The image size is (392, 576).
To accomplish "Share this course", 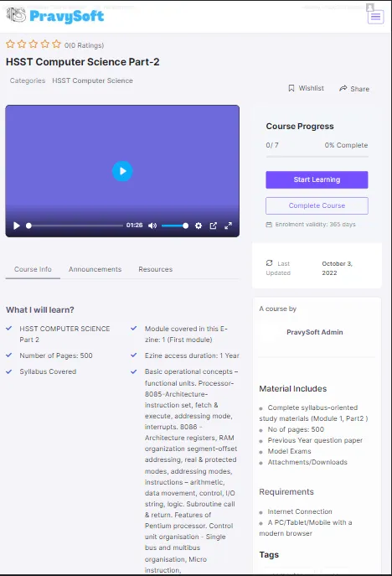I will coord(354,89).
